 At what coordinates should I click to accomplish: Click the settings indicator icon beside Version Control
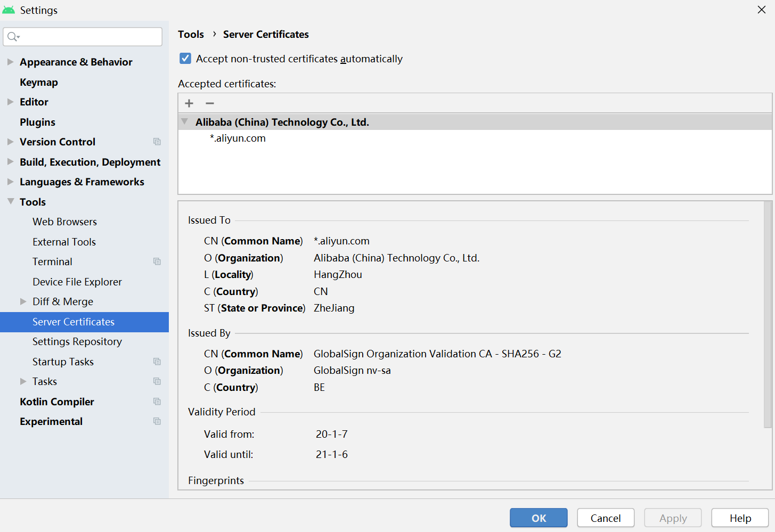click(x=157, y=142)
